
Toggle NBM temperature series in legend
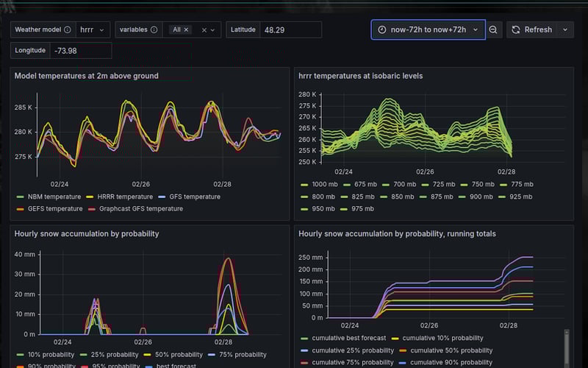[x=54, y=197]
